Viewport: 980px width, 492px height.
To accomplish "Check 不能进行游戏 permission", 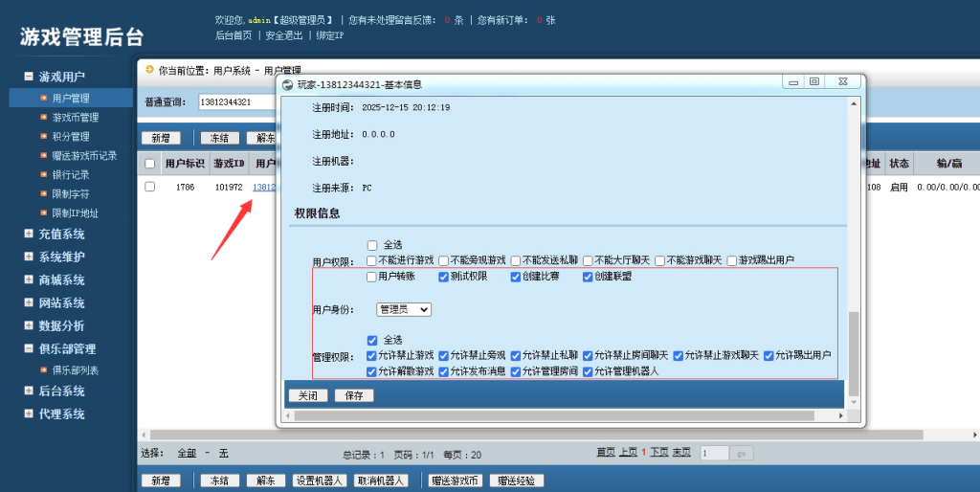I will (372, 260).
